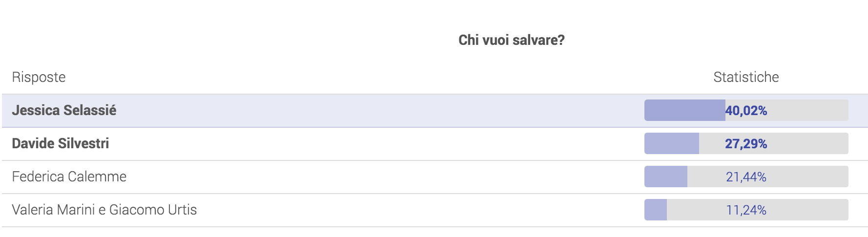Click the Statistiche column header
Image resolution: width=868 pixels, height=237 pixels.
(x=746, y=77)
